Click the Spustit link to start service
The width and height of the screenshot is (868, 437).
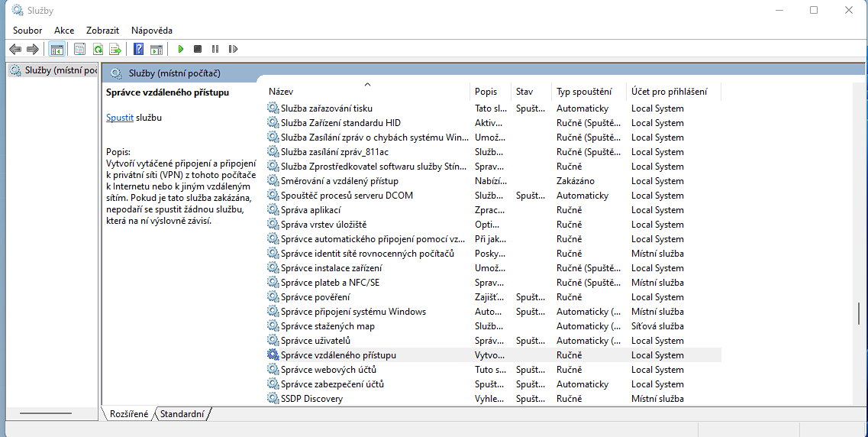(120, 118)
